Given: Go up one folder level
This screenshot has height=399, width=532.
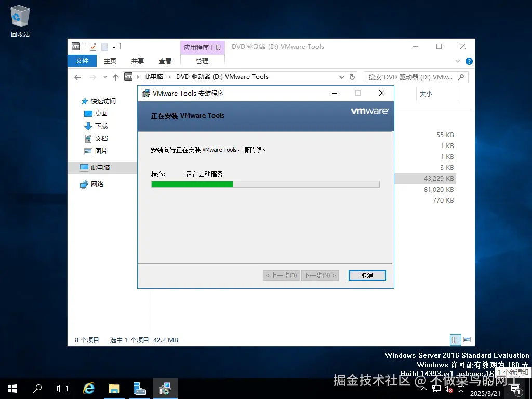Looking at the screenshot, I should pyautogui.click(x=116, y=77).
